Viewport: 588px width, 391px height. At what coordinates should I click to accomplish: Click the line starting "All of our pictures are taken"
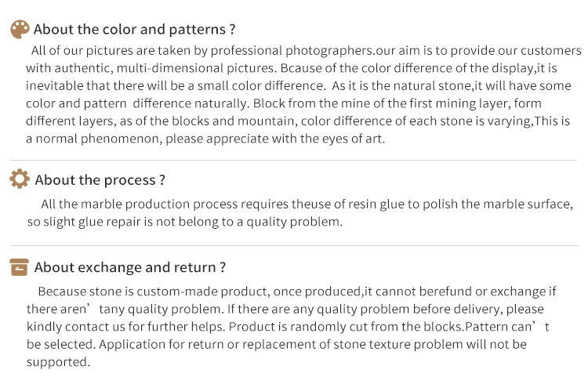coord(306,51)
